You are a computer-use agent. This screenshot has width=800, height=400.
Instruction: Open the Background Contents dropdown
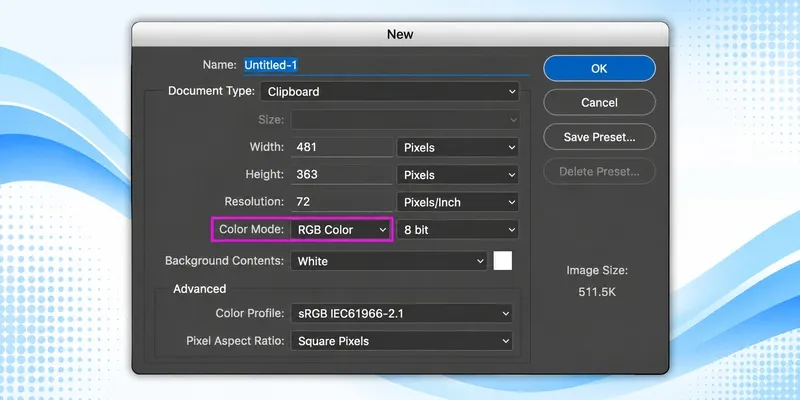pos(389,261)
